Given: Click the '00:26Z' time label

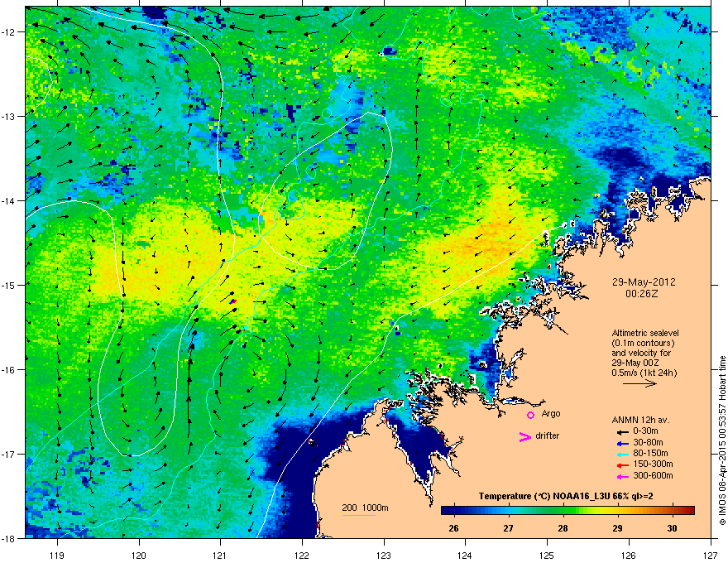Looking at the screenshot, I should [x=642, y=294].
